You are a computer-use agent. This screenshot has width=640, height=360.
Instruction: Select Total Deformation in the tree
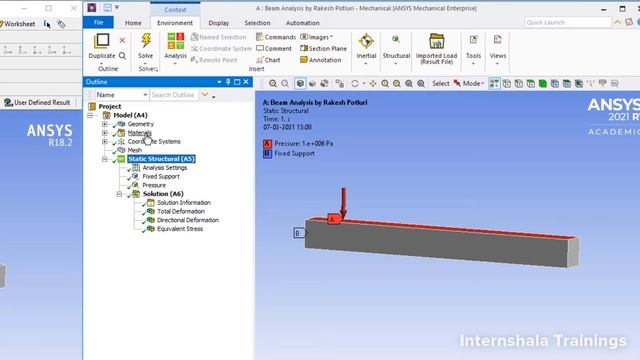[181, 211]
